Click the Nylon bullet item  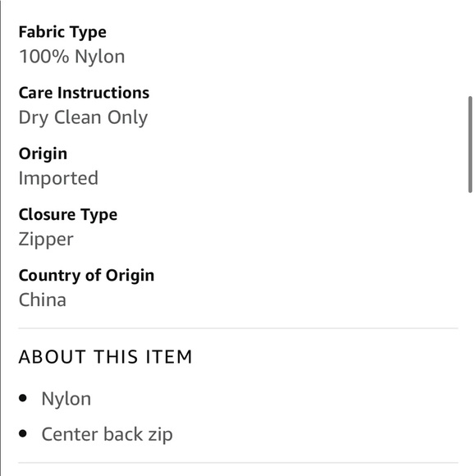66,399
